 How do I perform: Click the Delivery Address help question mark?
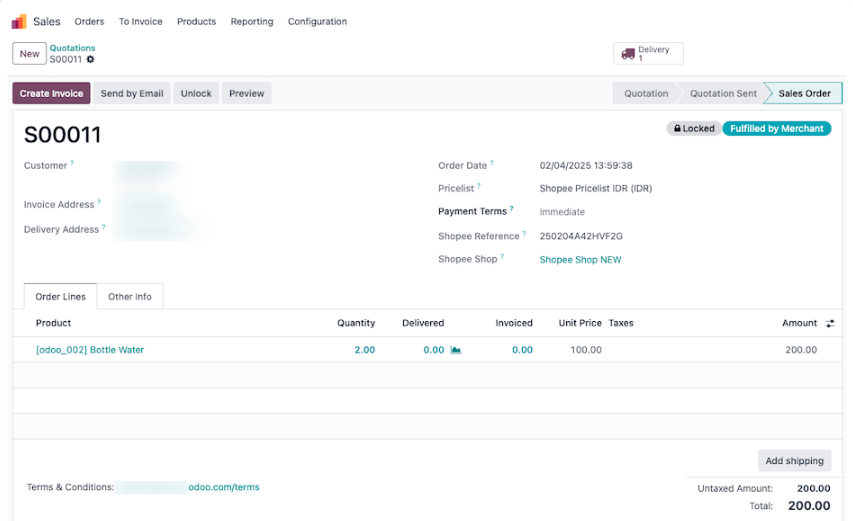point(103,227)
